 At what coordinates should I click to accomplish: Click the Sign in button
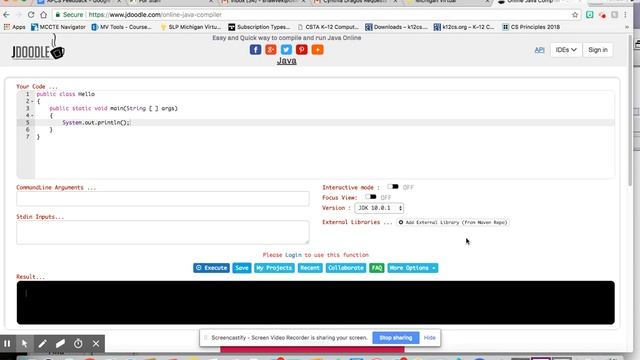598,50
